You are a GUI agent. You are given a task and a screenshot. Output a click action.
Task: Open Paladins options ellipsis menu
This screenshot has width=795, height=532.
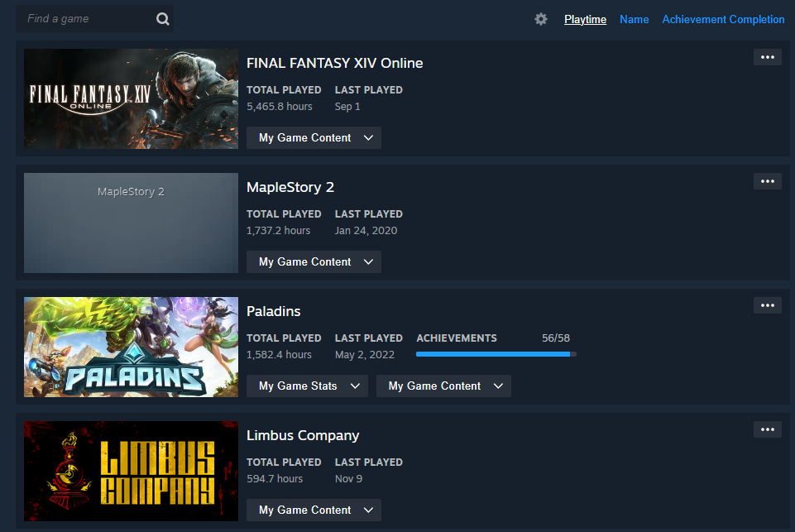coord(768,305)
